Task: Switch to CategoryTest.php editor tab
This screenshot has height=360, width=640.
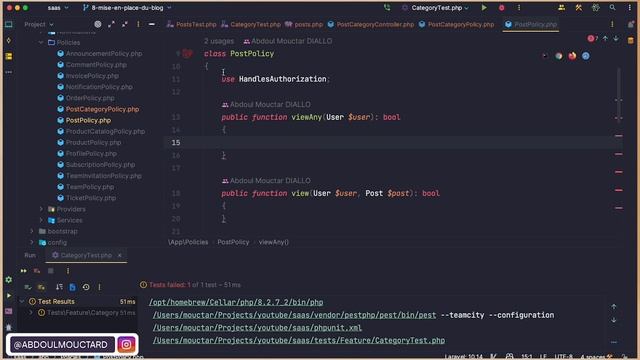Action: [x=251, y=24]
